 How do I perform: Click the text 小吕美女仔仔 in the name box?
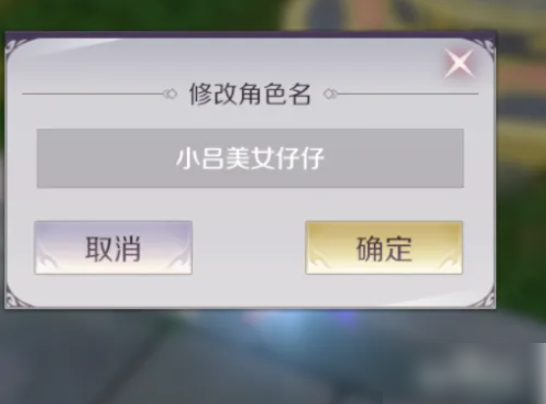250,159
